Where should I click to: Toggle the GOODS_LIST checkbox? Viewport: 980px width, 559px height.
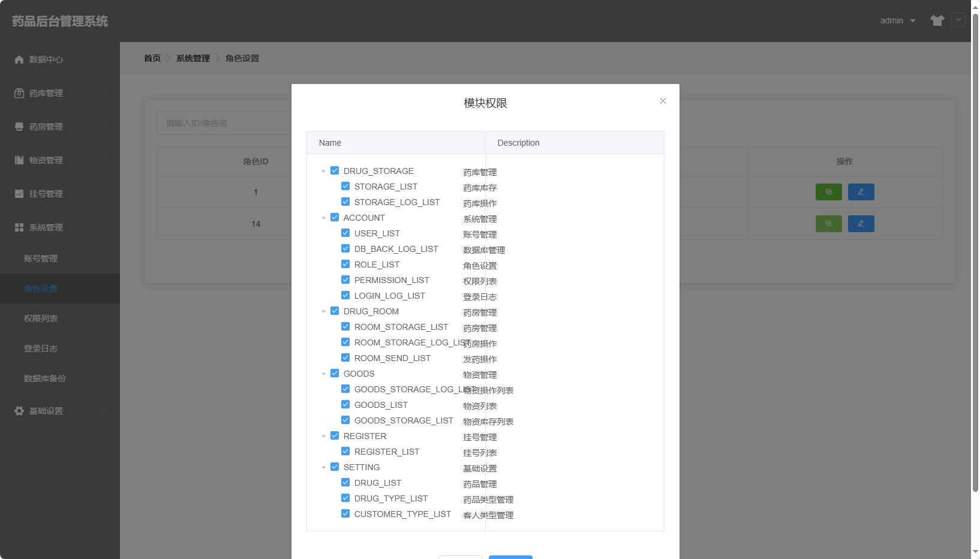point(345,404)
